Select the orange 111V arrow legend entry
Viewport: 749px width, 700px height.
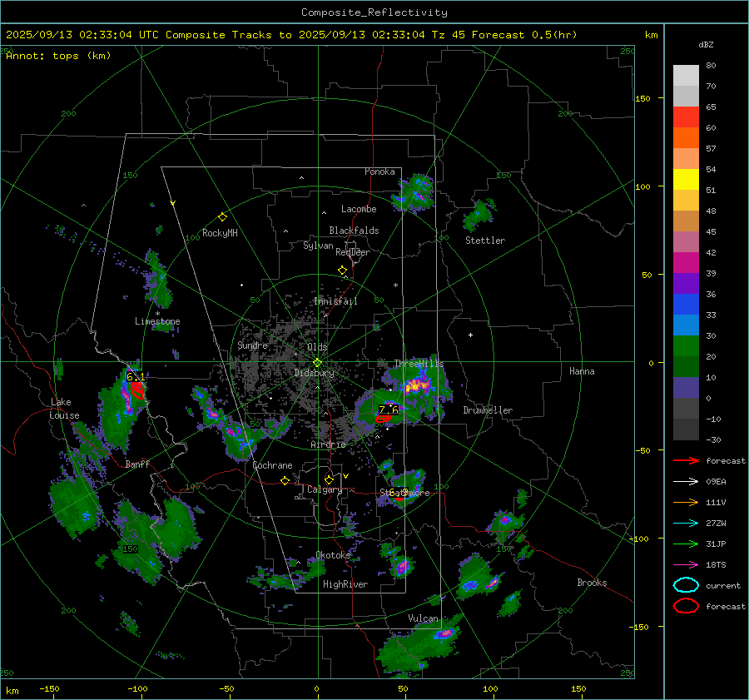[686, 502]
